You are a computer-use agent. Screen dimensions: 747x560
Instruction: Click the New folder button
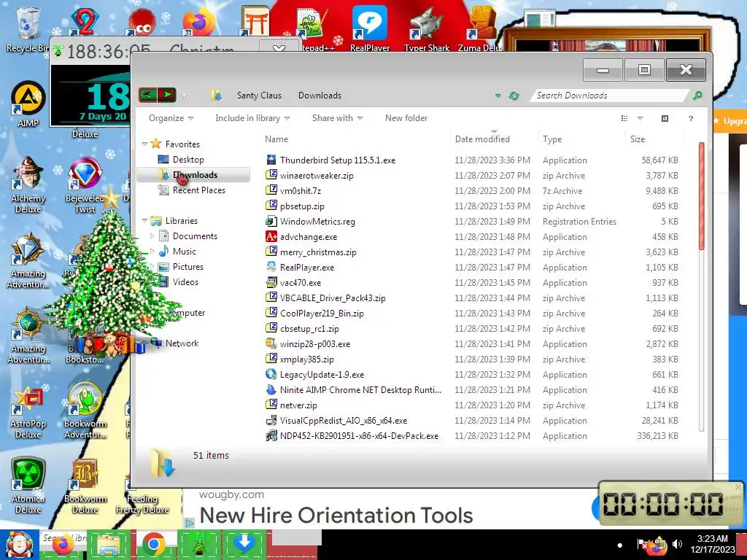click(x=406, y=118)
